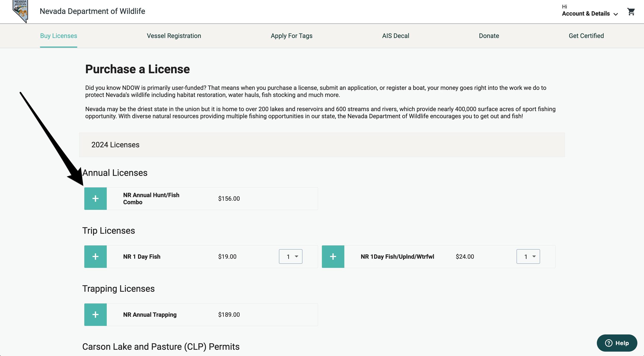Add NR Annual Trapping license to cart

(95, 314)
